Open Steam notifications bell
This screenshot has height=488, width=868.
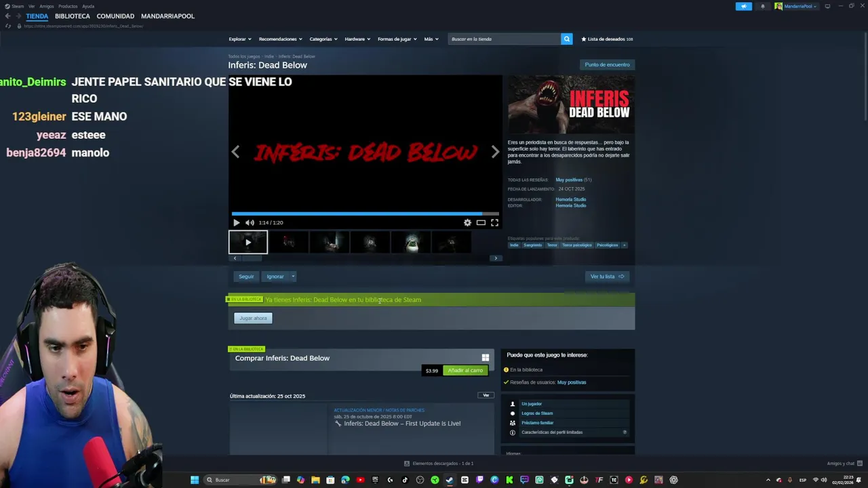762,6
